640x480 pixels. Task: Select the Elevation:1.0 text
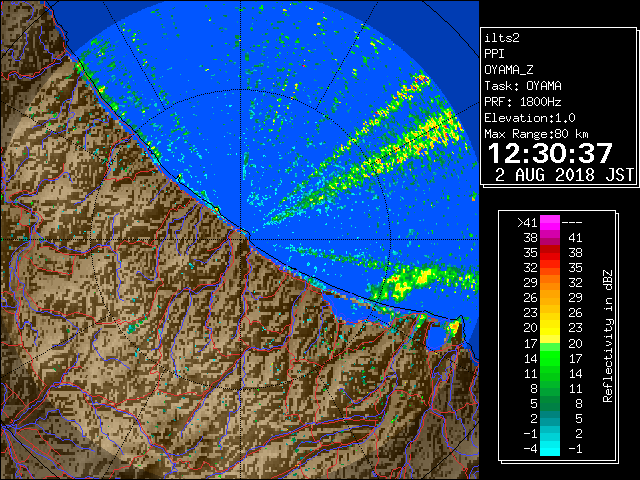point(530,118)
